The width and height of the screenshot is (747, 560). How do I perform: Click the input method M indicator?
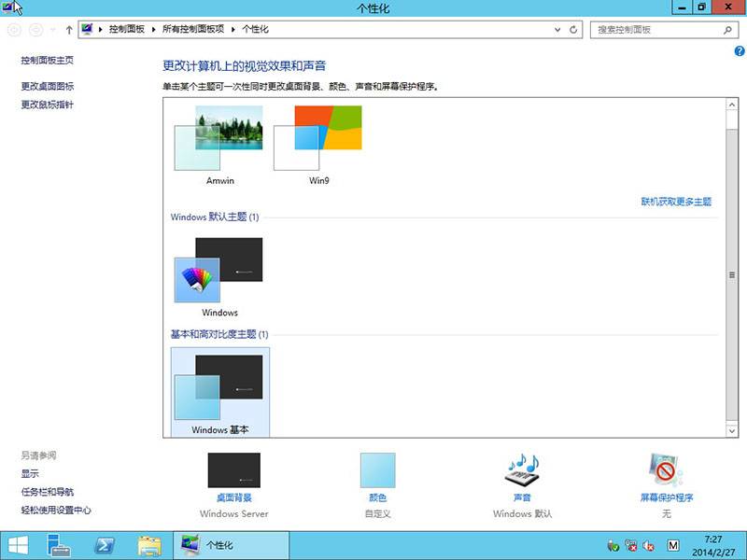(x=672, y=545)
